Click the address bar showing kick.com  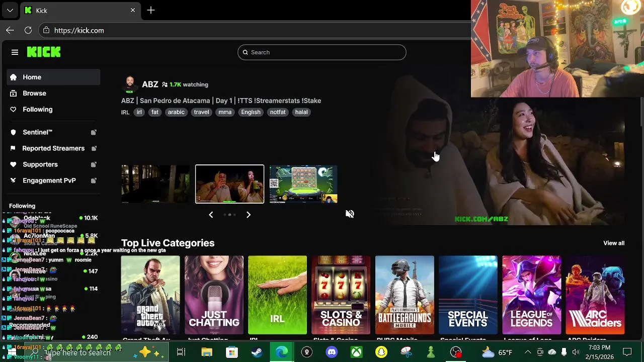pos(254,30)
